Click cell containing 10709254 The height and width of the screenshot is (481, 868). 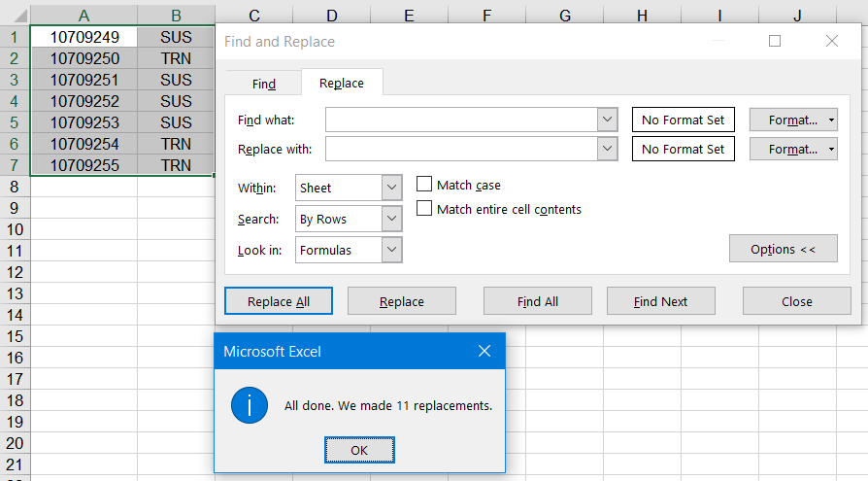tap(84, 144)
